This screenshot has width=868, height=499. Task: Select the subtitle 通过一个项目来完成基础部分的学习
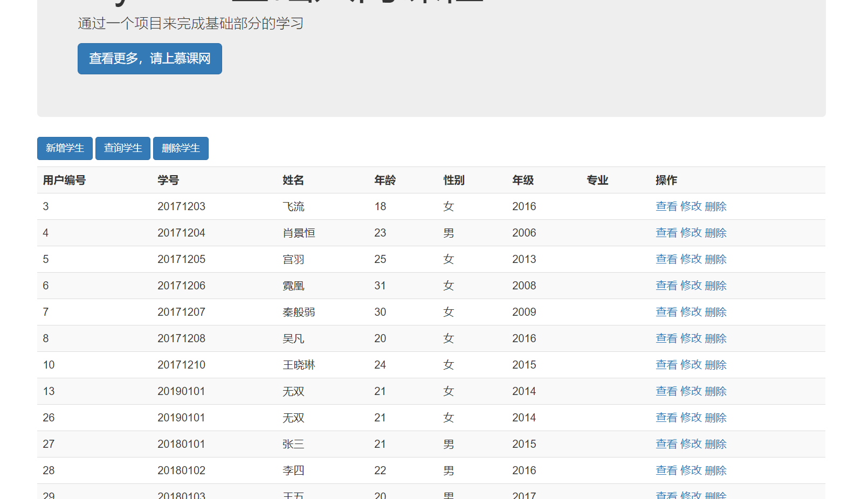point(191,24)
